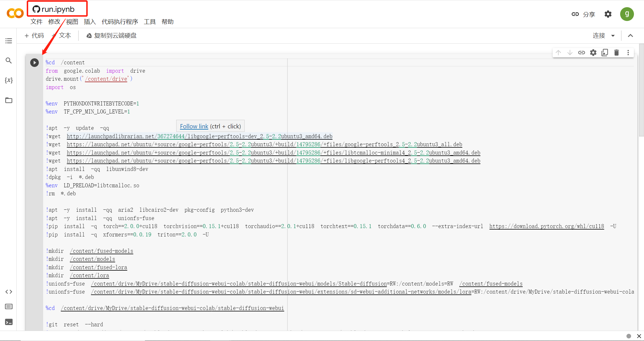Screen dimensions: 644x341
Task: Delete the current code cell
Action: [616, 53]
